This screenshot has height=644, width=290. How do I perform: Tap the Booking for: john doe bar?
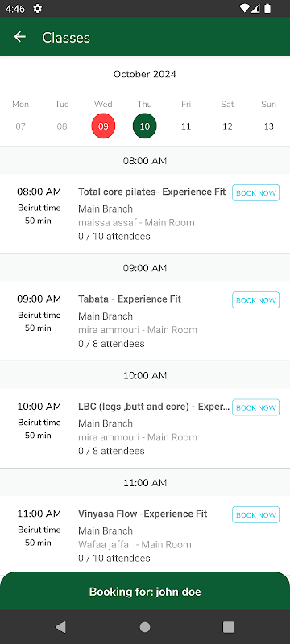click(145, 591)
